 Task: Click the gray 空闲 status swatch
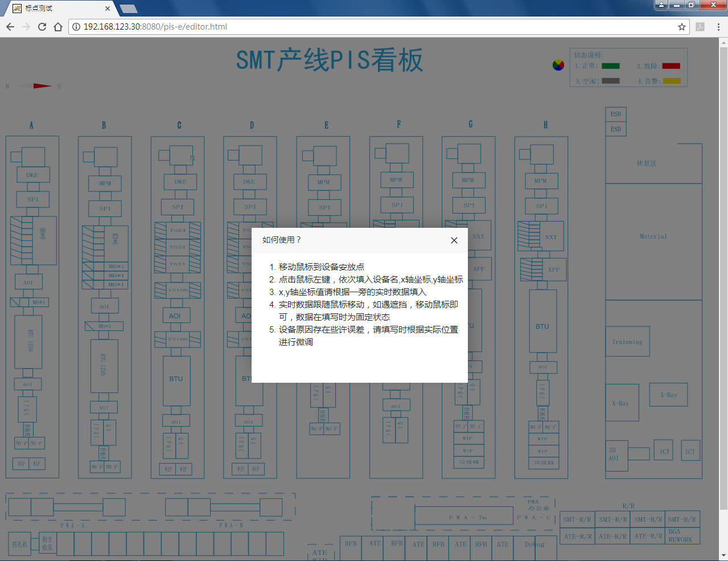[x=611, y=81]
